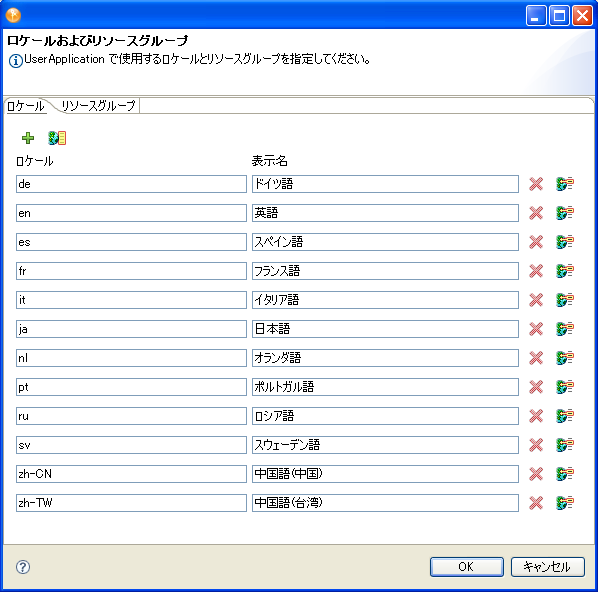The height and width of the screenshot is (592, 598).
Task: Delete the ru locale row
Action: [536, 416]
